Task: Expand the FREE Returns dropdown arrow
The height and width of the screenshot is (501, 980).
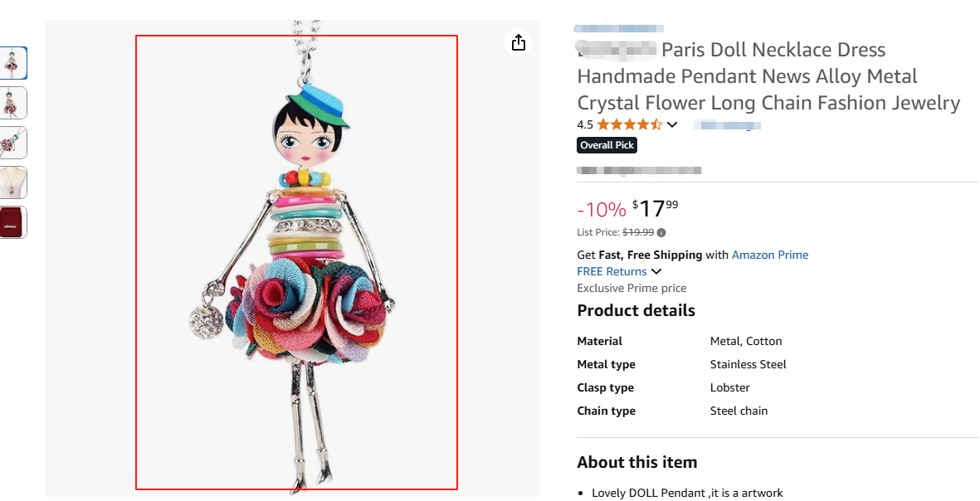Action: (x=656, y=272)
